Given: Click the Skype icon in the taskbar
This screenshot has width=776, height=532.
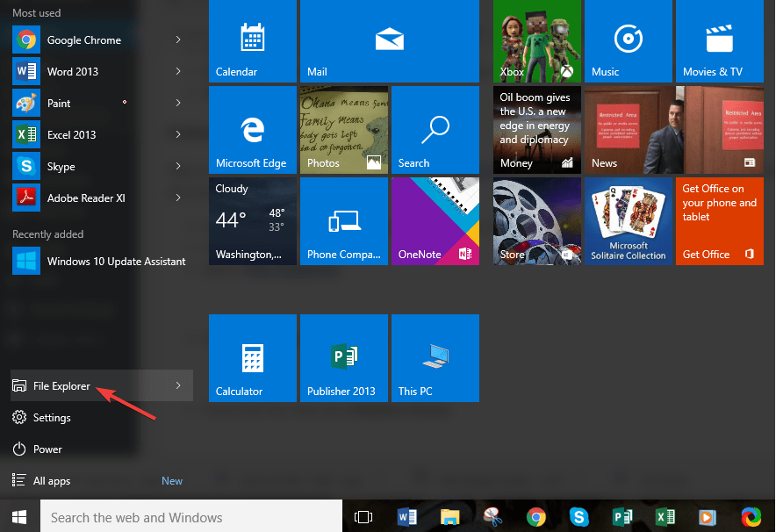Looking at the screenshot, I should [578, 517].
